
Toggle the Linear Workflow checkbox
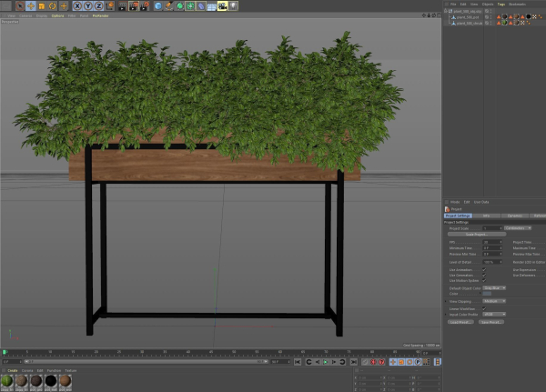(x=484, y=308)
